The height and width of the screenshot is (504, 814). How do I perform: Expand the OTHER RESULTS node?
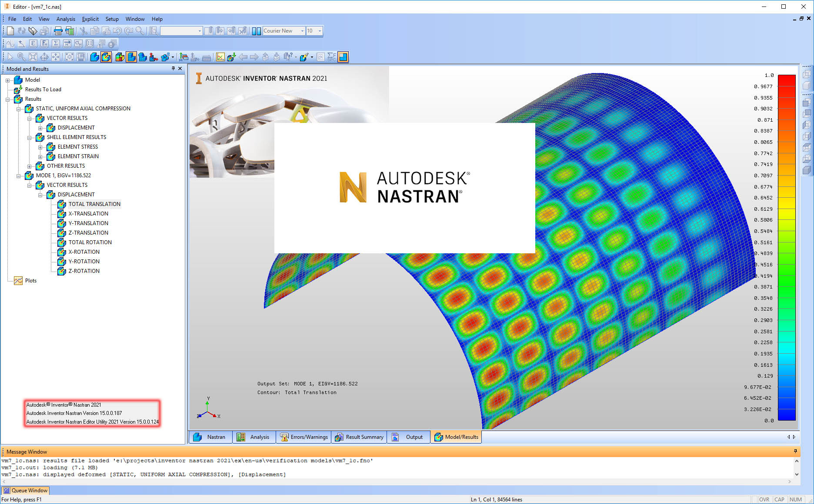tap(29, 166)
